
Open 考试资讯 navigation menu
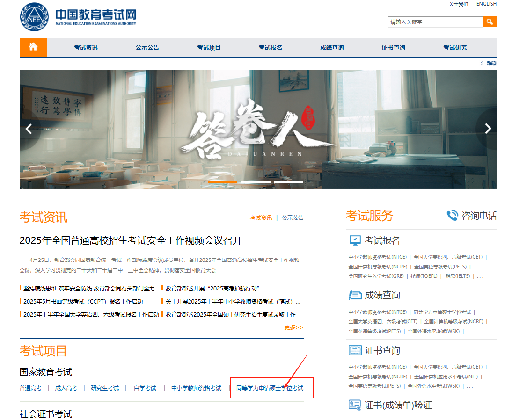click(86, 48)
